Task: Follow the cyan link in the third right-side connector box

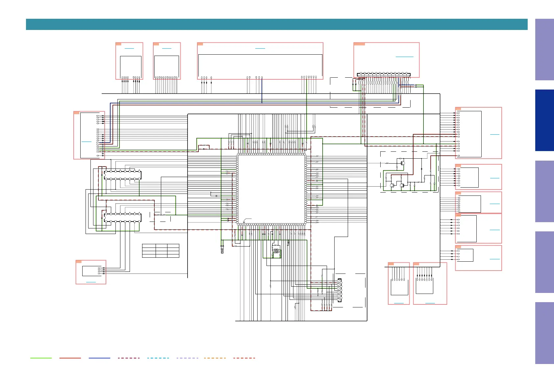Action: tap(494, 204)
